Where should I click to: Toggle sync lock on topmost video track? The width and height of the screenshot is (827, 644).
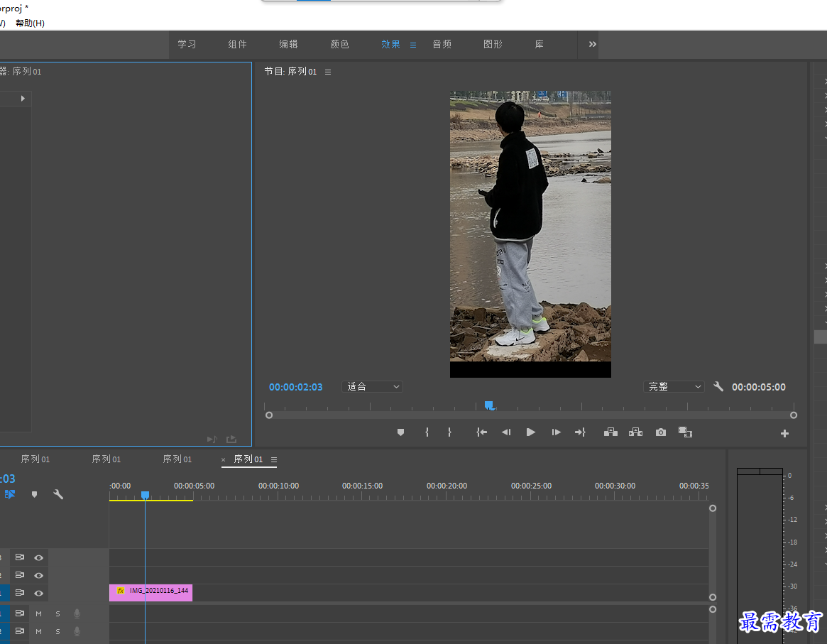point(19,557)
